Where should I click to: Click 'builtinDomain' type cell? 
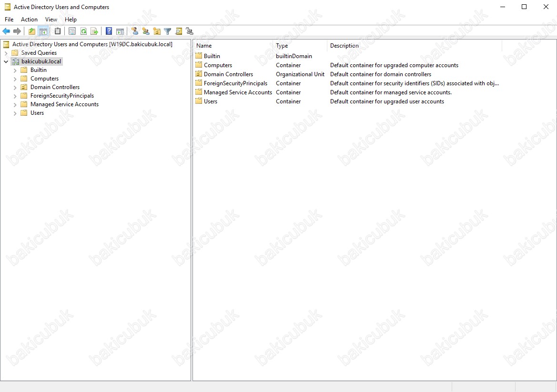[294, 56]
